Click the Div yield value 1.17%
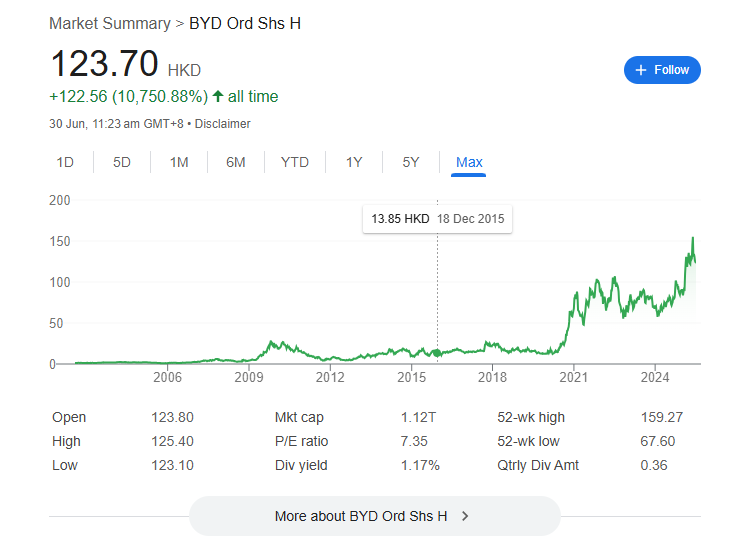The height and width of the screenshot is (559, 751). 420,465
